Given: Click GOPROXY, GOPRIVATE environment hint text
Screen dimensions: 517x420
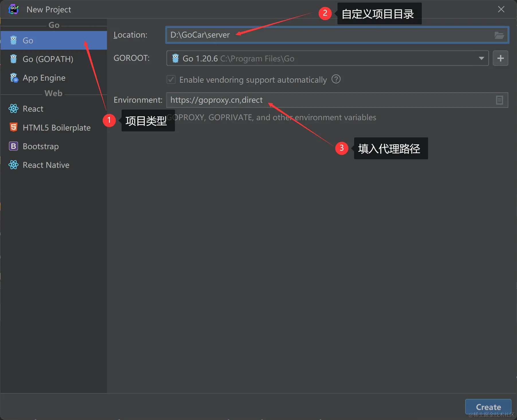Looking at the screenshot, I should click(x=272, y=117).
